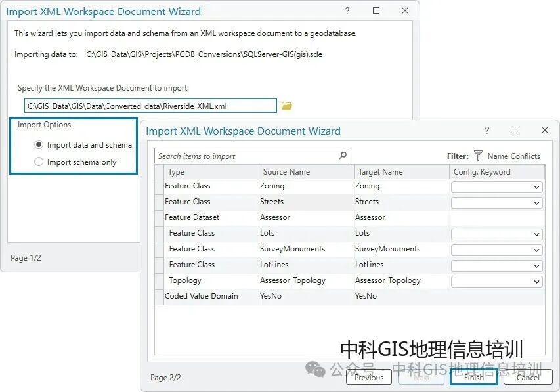
Task: Maximize the Page 2/2 wizard window
Action: pos(516,130)
